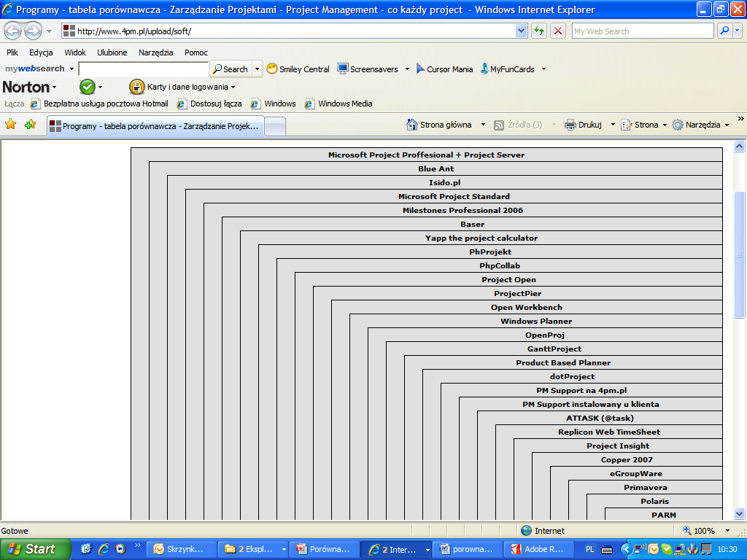Click the OpenProj table header
This screenshot has height=560, width=747.
click(545, 335)
